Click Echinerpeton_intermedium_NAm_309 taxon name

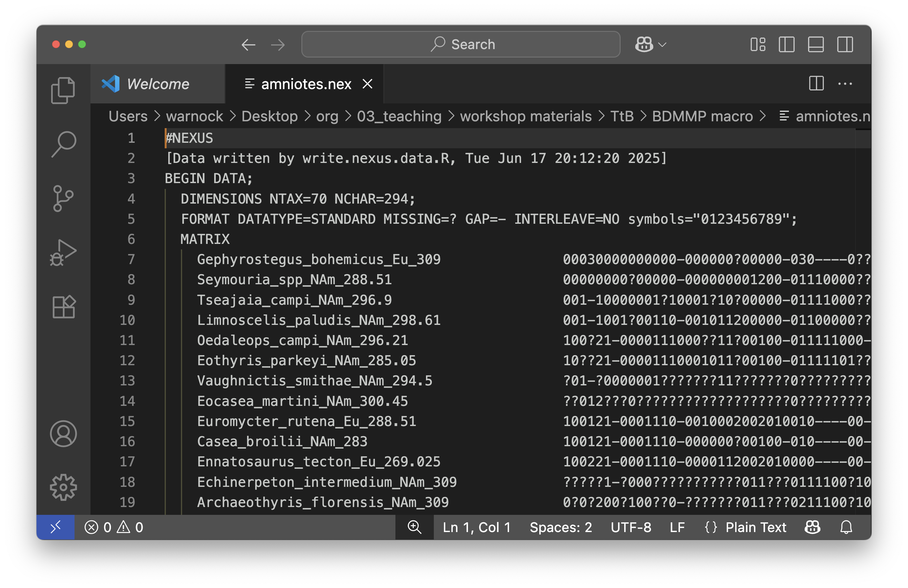(327, 482)
